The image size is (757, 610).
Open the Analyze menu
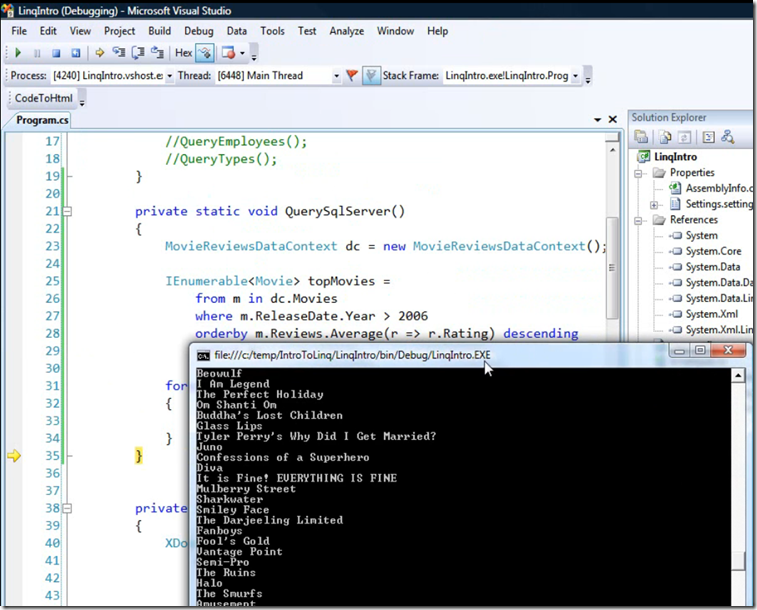347,31
